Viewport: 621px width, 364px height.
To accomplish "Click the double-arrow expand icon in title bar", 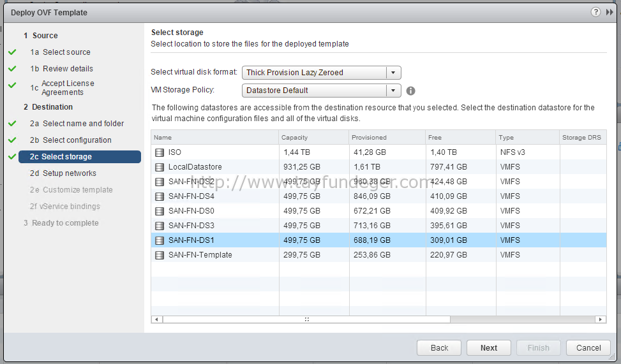I will 610,12.
